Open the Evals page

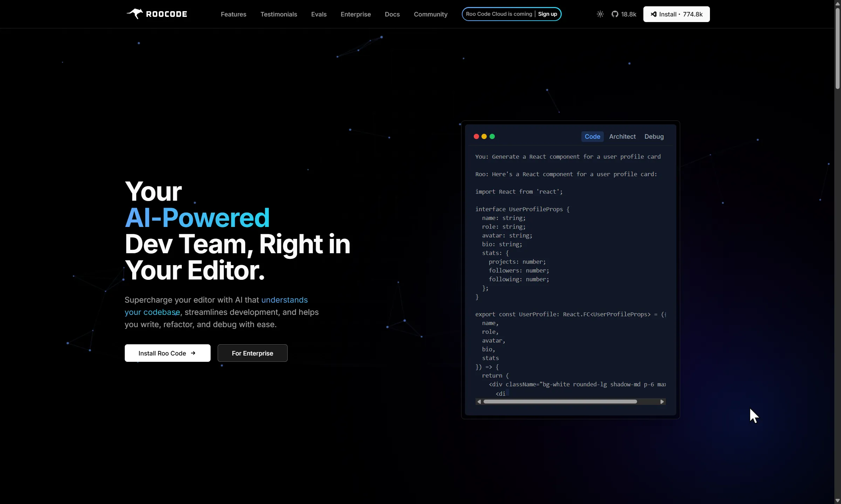(319, 14)
